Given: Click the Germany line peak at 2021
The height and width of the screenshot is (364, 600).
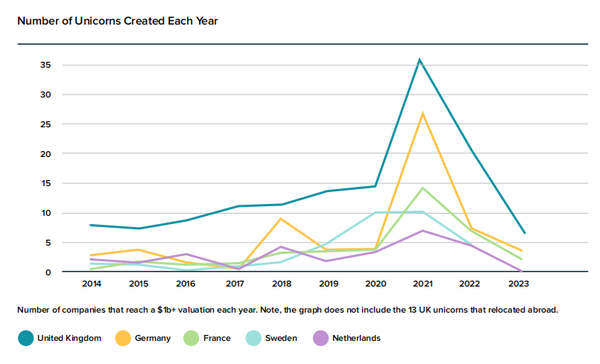Looking at the screenshot, I should (422, 113).
